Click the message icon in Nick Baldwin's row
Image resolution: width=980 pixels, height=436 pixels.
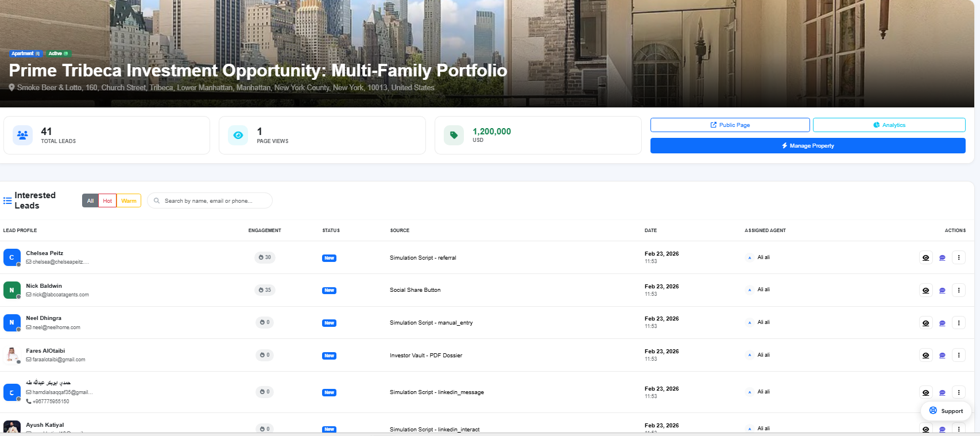tap(942, 291)
